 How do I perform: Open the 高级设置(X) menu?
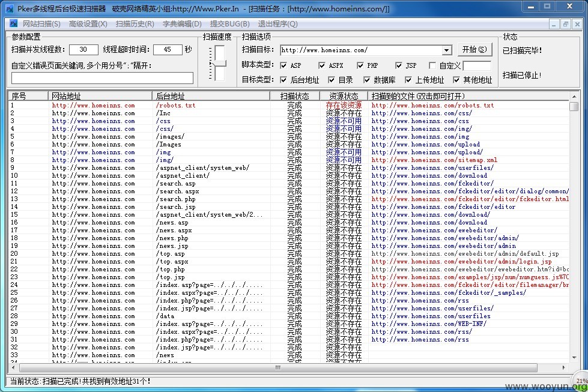click(x=88, y=24)
